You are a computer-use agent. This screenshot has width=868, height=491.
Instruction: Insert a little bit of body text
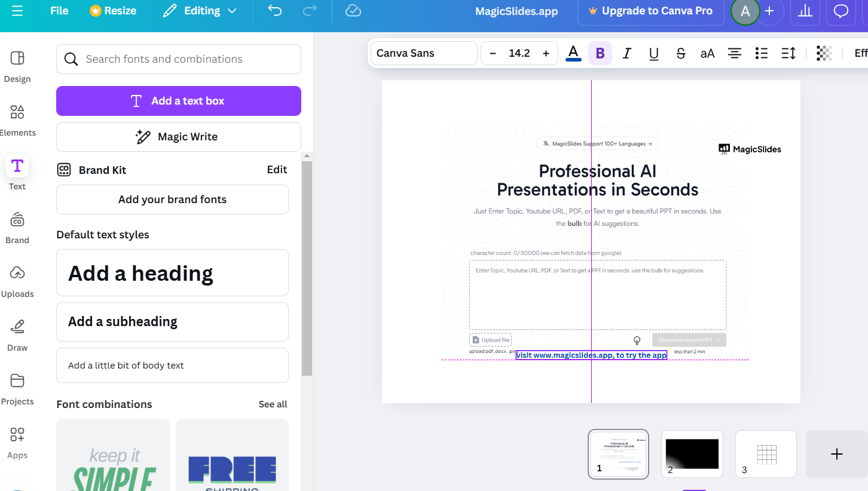172,366
